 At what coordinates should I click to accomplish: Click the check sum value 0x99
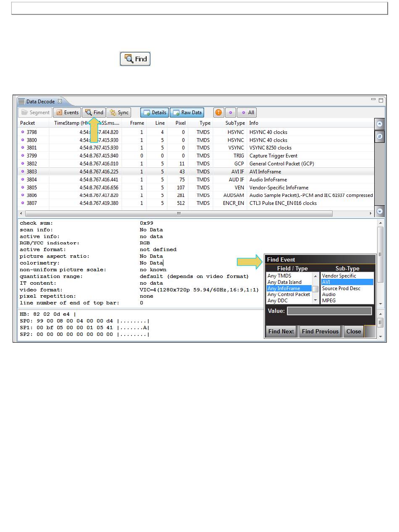[x=147, y=223]
